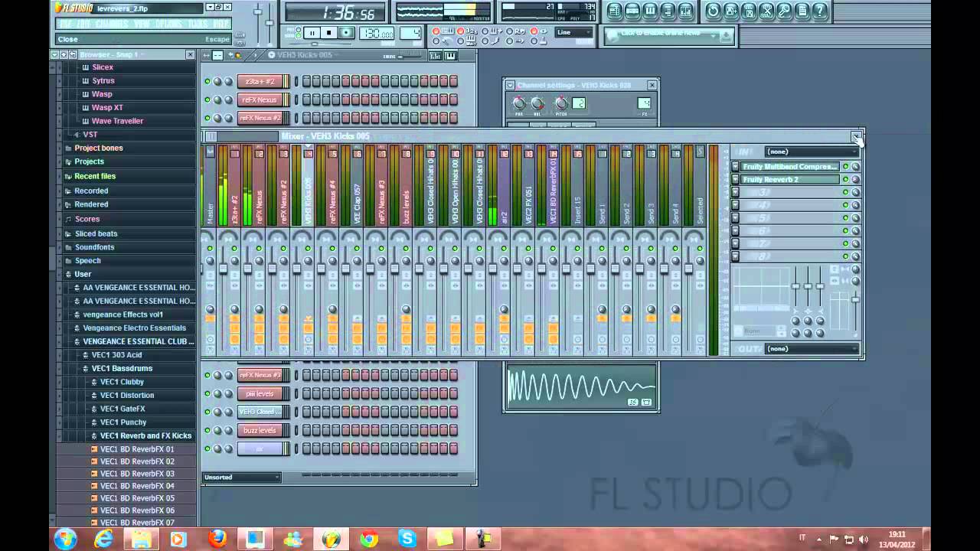Open the EDIT menu
The image size is (980, 551).
point(83,24)
